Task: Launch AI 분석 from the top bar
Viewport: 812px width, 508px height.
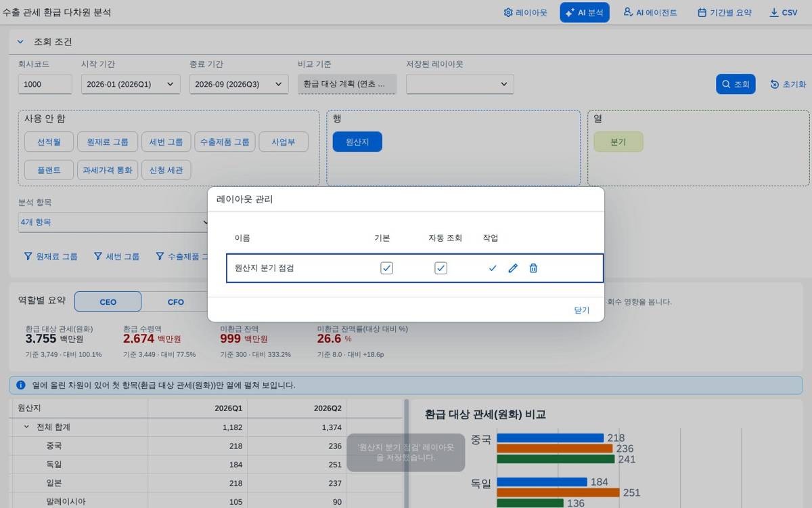Action: tap(585, 12)
